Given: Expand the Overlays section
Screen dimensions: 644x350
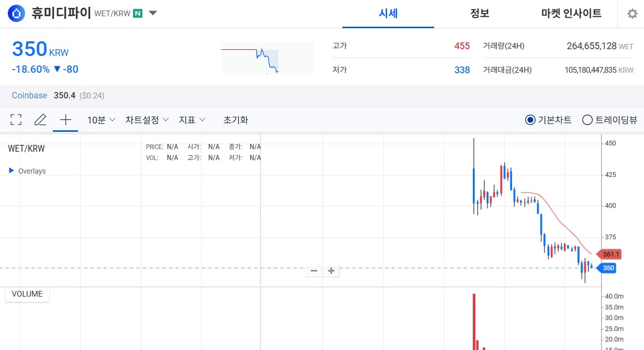Looking at the screenshot, I should point(28,171).
